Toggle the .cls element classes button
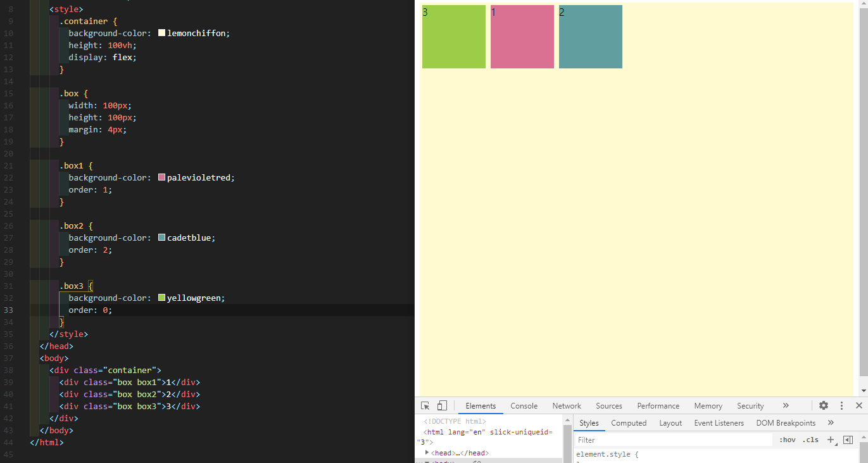This screenshot has height=463, width=868. tap(810, 440)
